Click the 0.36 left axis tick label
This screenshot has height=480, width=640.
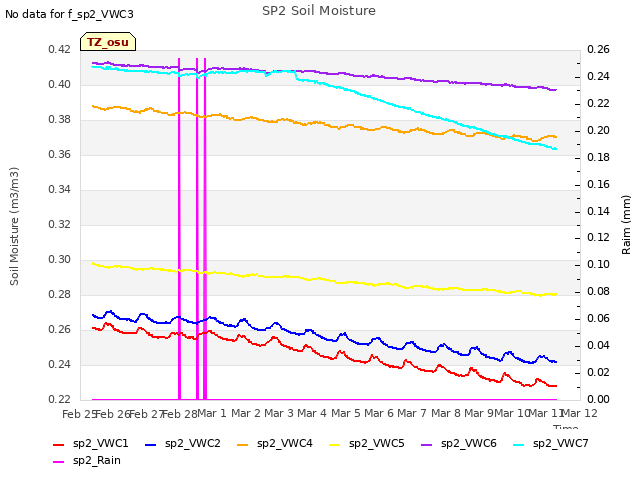pyautogui.click(x=59, y=155)
